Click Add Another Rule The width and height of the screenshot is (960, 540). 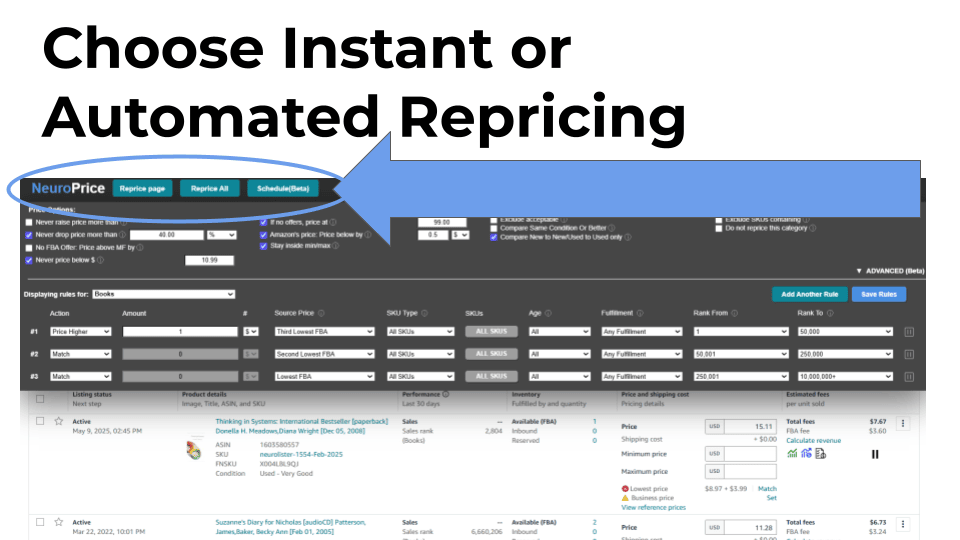809,294
